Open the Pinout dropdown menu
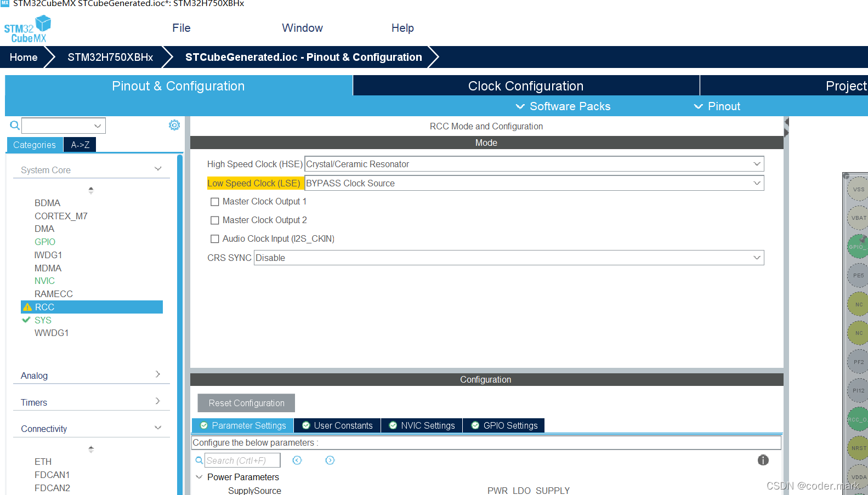The image size is (868, 495). click(x=717, y=106)
